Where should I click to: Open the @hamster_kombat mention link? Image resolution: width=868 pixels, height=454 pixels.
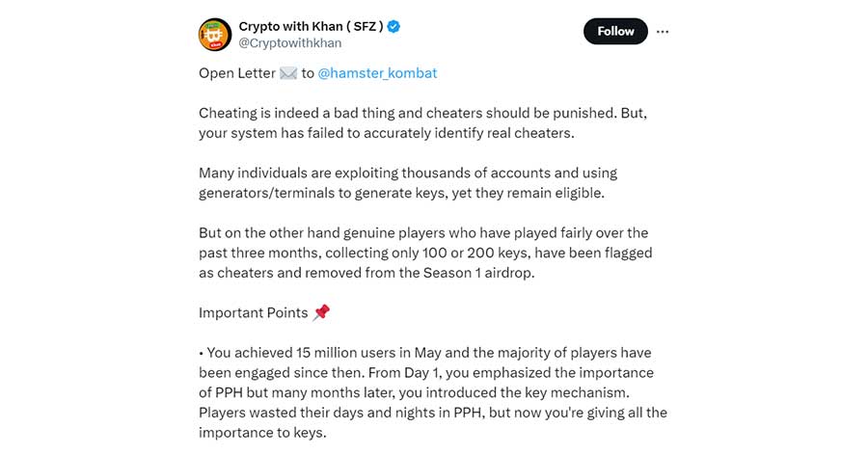pyautogui.click(x=377, y=73)
